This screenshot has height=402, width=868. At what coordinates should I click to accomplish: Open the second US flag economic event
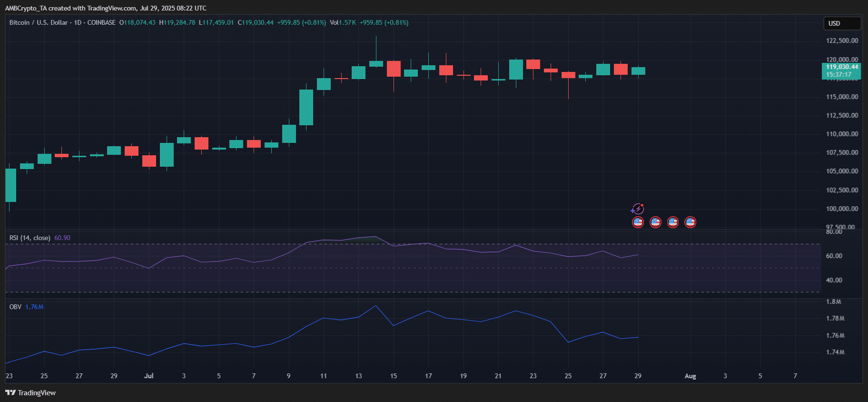click(x=655, y=222)
